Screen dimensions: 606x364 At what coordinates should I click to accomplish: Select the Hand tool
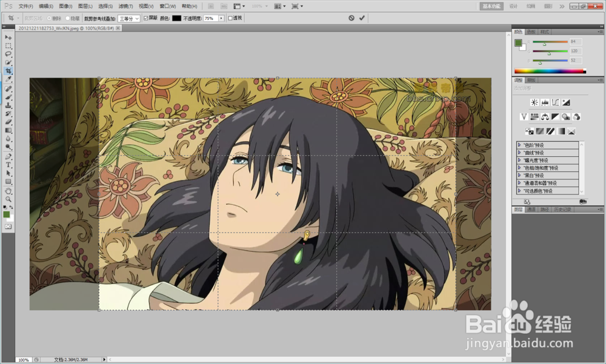coord(8,191)
